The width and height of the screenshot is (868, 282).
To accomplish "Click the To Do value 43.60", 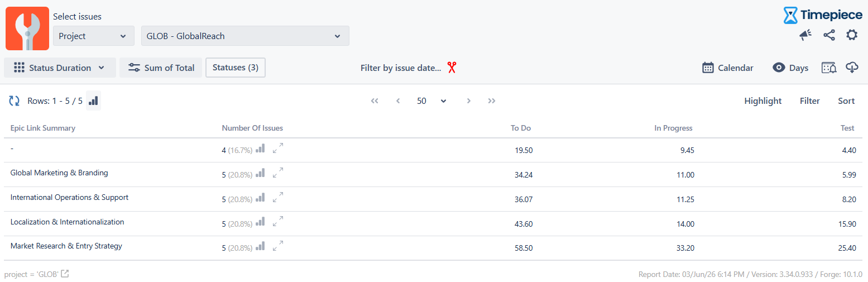I will pos(524,224).
